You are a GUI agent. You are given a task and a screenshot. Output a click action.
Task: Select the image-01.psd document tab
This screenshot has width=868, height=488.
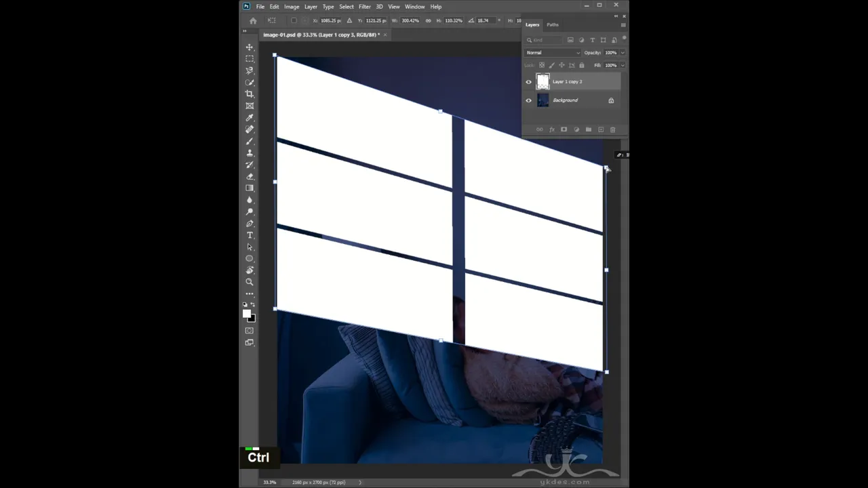[x=321, y=35]
